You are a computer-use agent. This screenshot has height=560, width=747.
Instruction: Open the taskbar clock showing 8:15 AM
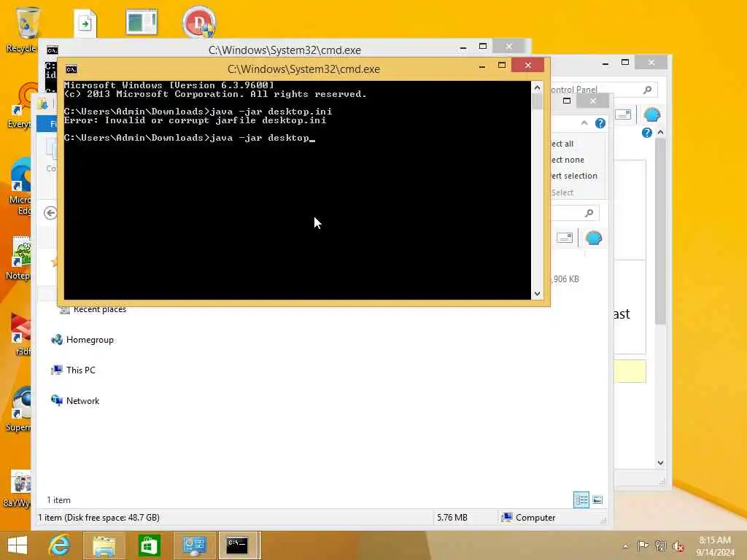tap(715, 546)
